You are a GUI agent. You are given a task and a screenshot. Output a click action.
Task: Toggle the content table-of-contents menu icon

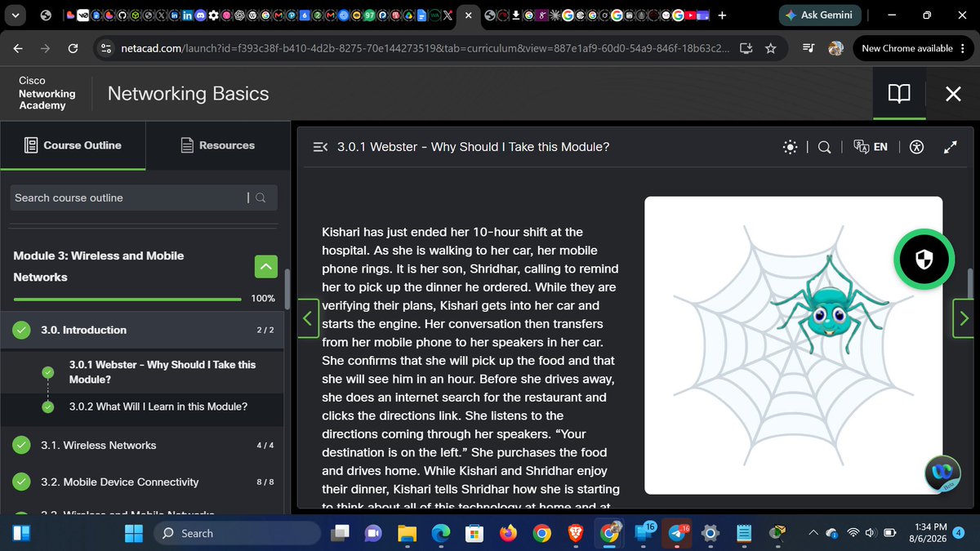[321, 147]
